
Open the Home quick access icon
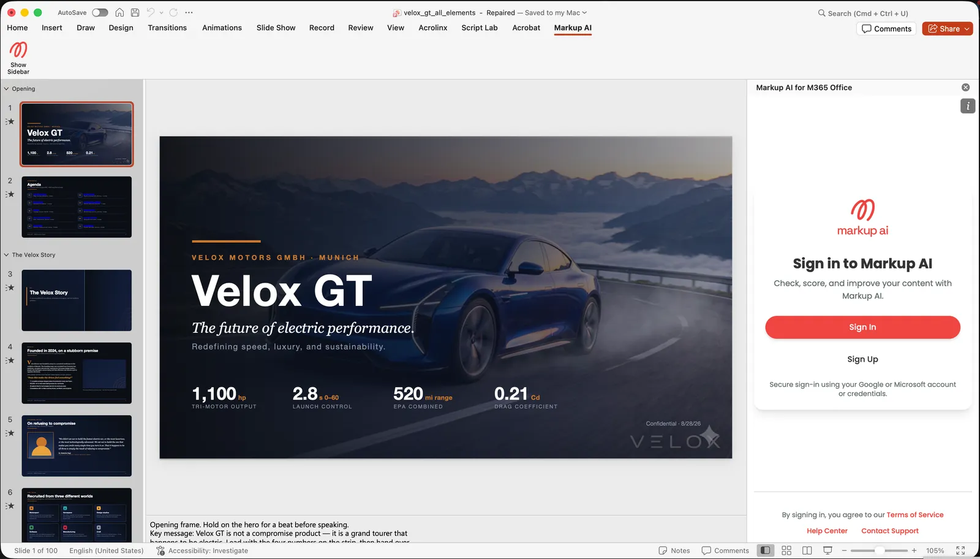tap(119, 12)
